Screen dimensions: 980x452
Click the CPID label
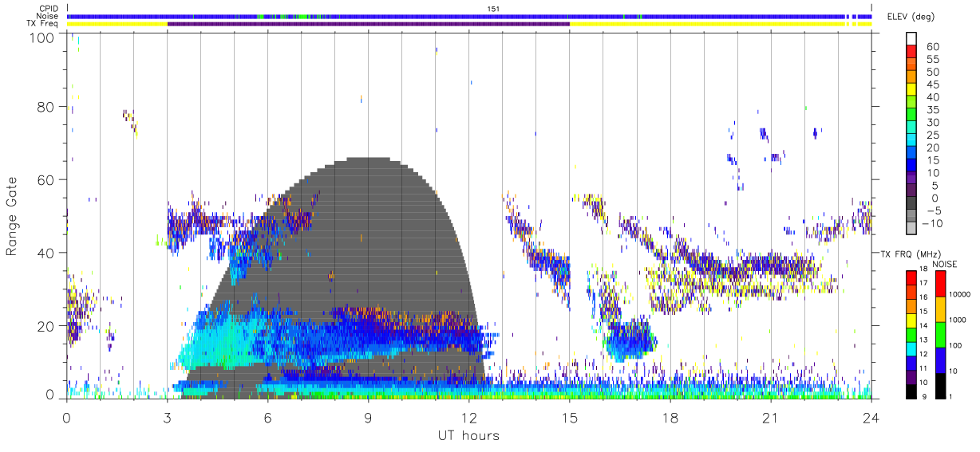(x=47, y=9)
